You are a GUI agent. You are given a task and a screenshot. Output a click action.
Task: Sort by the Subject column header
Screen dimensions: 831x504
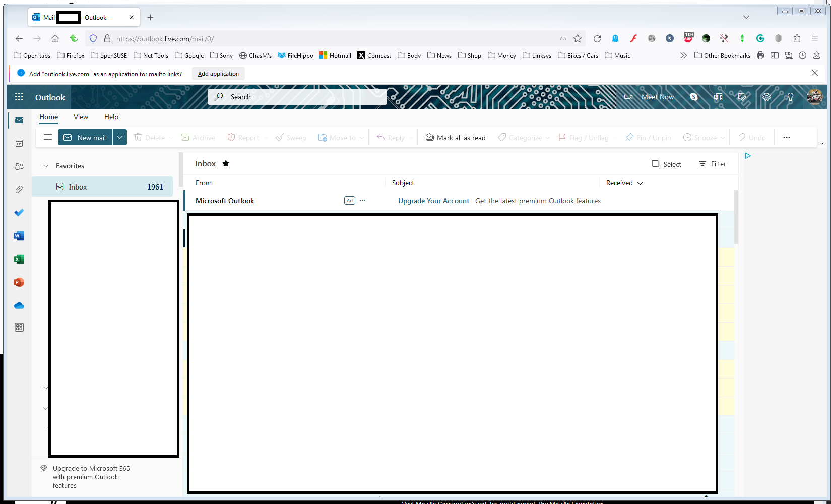pos(403,183)
